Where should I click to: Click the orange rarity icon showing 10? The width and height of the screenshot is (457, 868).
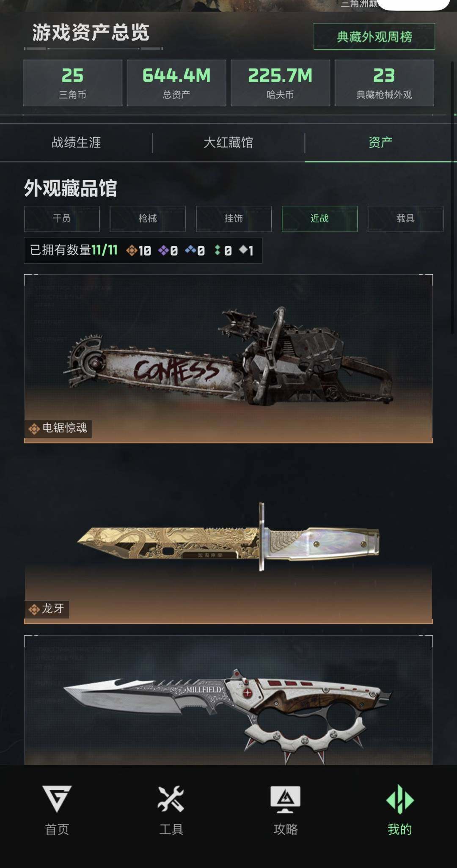pyautogui.click(x=138, y=250)
